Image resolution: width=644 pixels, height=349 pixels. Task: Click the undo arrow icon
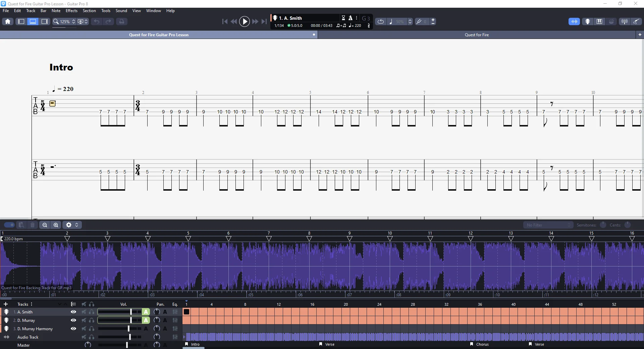pos(97,21)
